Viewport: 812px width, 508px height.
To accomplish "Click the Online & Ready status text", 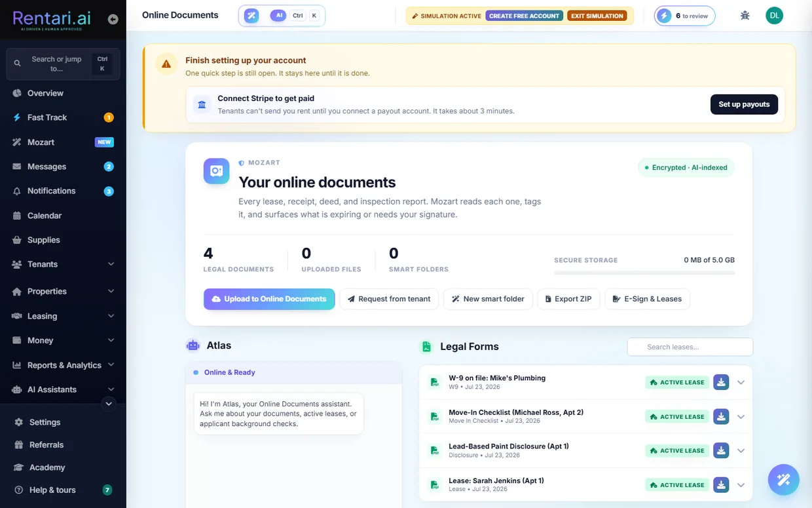I will [229, 372].
